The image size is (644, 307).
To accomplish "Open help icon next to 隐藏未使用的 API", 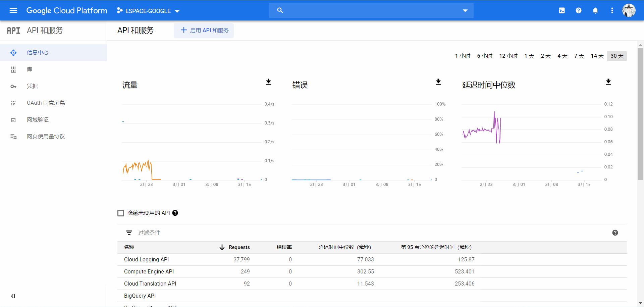I will coord(175,213).
